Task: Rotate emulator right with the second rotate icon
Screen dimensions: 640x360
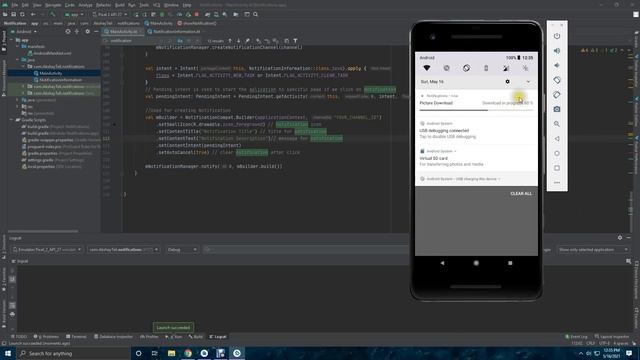Action: 557,95
